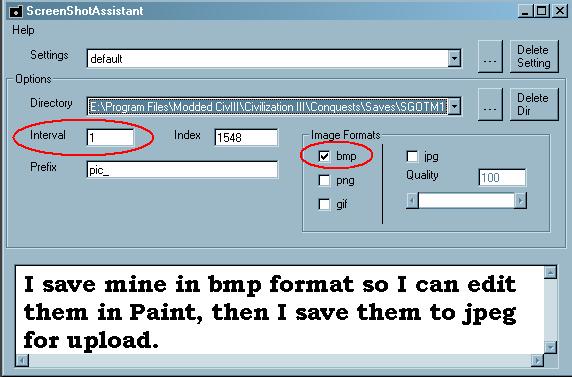Image resolution: width=572 pixels, height=378 pixels.
Task: Expand the Directory dropdown arrow
Action: point(454,107)
